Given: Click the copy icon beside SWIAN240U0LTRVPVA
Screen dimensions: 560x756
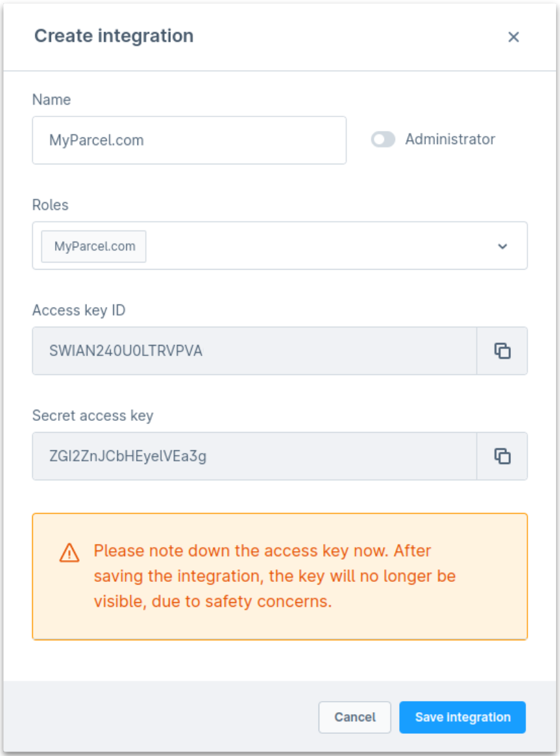Looking at the screenshot, I should [502, 351].
